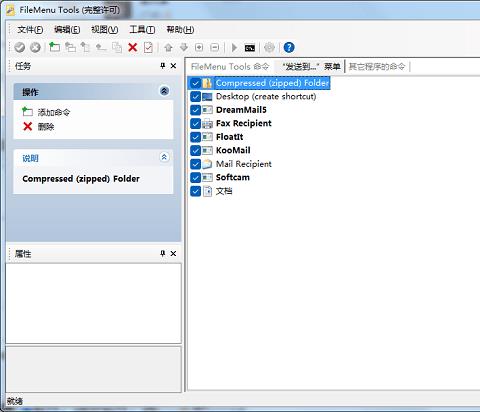Click the move down arrow toolbar icon
480x412 pixels.
[x=184, y=48]
